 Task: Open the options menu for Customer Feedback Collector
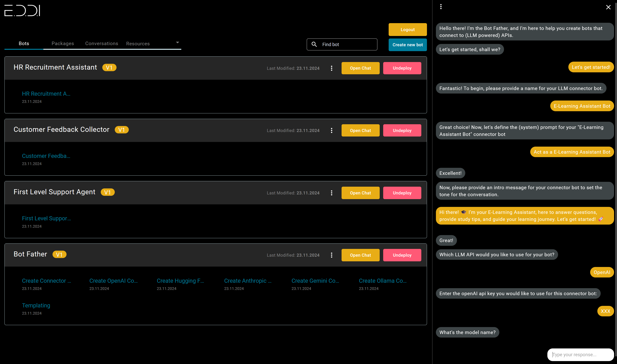(332, 130)
